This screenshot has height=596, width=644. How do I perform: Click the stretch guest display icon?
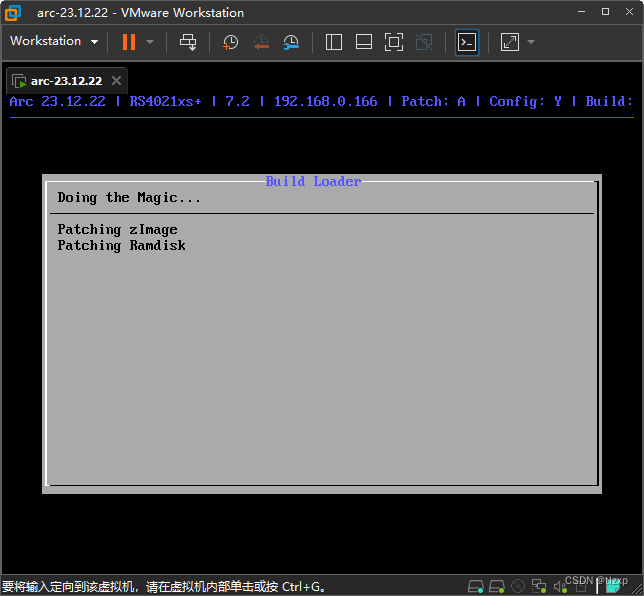click(510, 42)
